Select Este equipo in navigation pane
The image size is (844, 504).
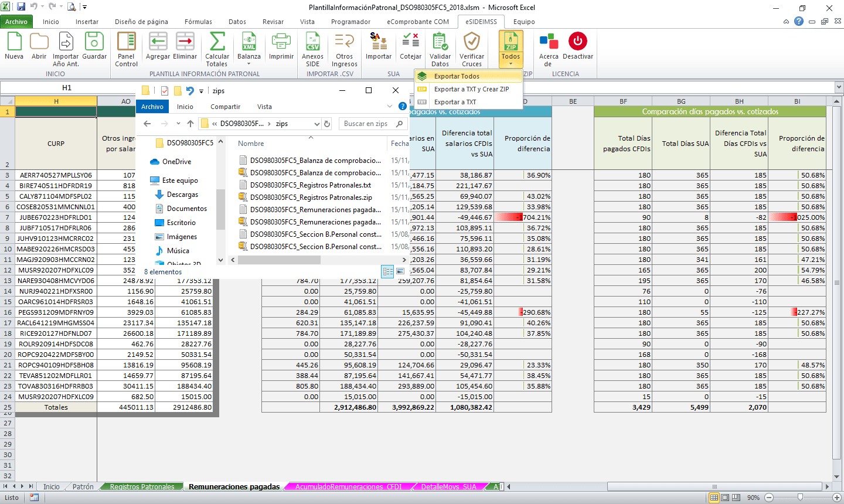(180, 181)
